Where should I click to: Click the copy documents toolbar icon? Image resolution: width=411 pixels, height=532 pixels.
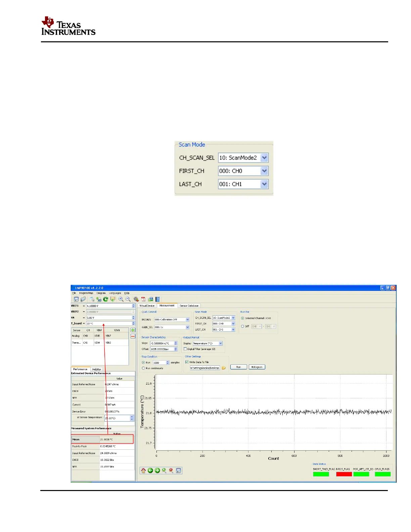click(92, 299)
